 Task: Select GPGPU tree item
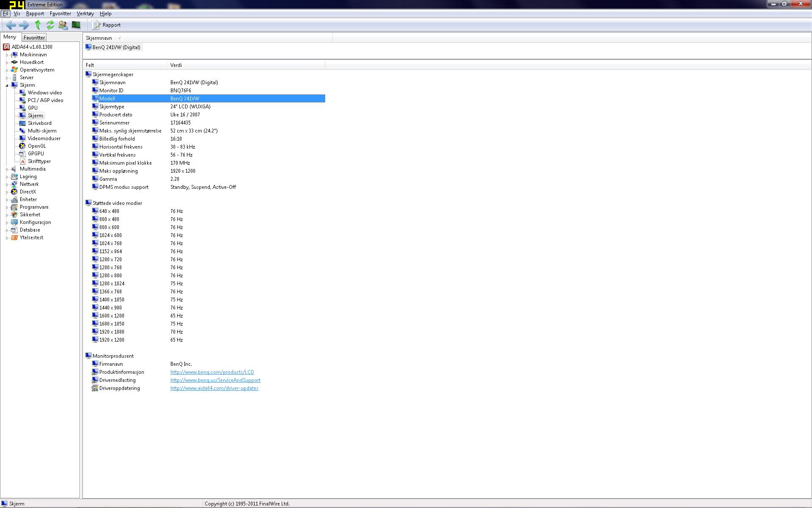pyautogui.click(x=36, y=154)
